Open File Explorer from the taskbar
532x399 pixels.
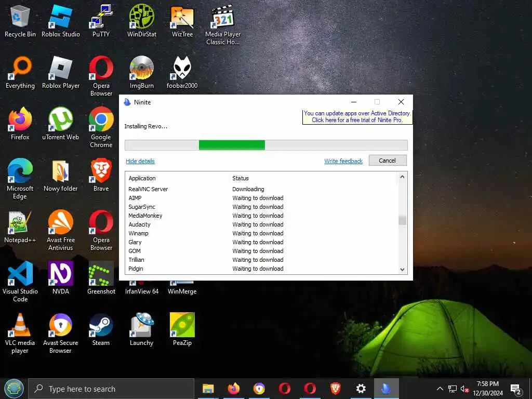208,389
